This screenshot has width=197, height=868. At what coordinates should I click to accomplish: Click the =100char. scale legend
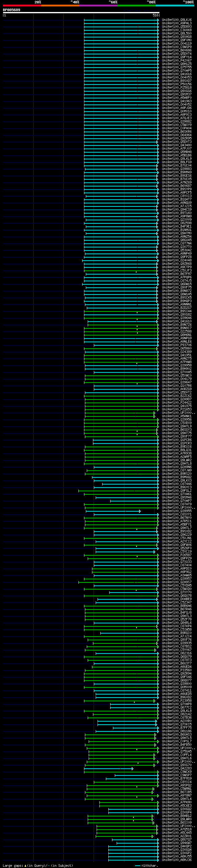coord(146,866)
